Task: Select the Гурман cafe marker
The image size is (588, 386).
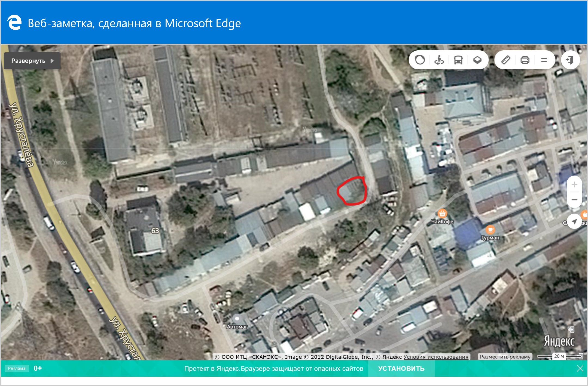Action: tap(490, 230)
